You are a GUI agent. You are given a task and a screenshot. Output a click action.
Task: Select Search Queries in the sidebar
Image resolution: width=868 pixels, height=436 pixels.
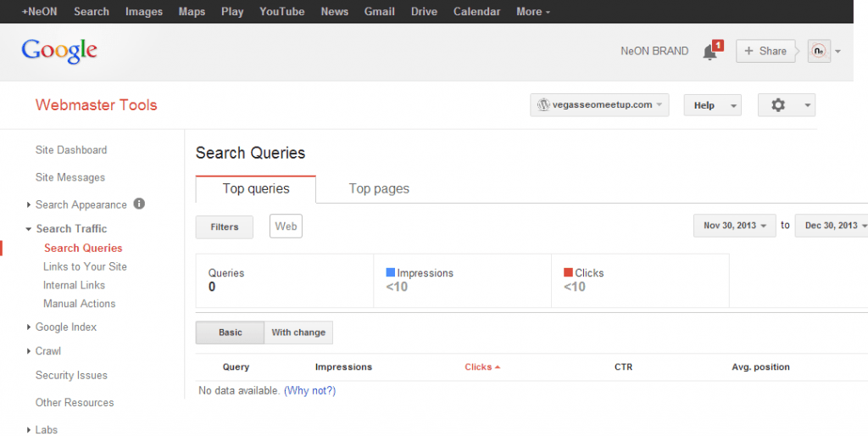pyautogui.click(x=83, y=249)
